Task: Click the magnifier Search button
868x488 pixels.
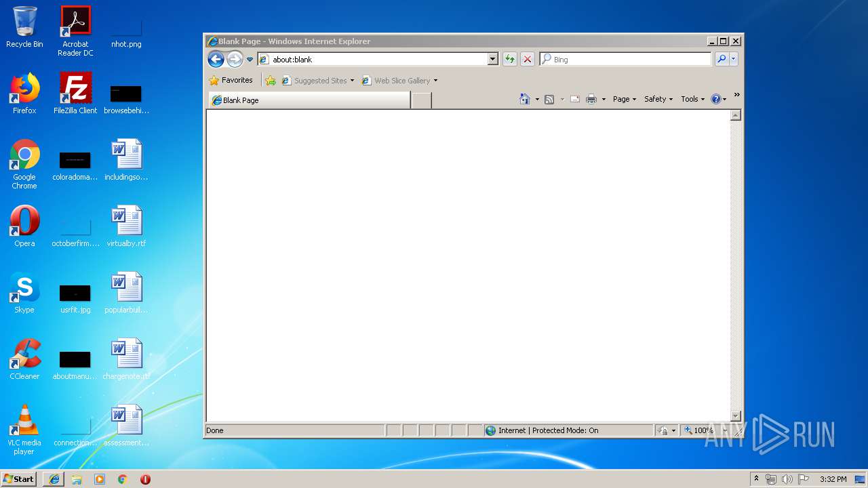Action: [x=722, y=60]
